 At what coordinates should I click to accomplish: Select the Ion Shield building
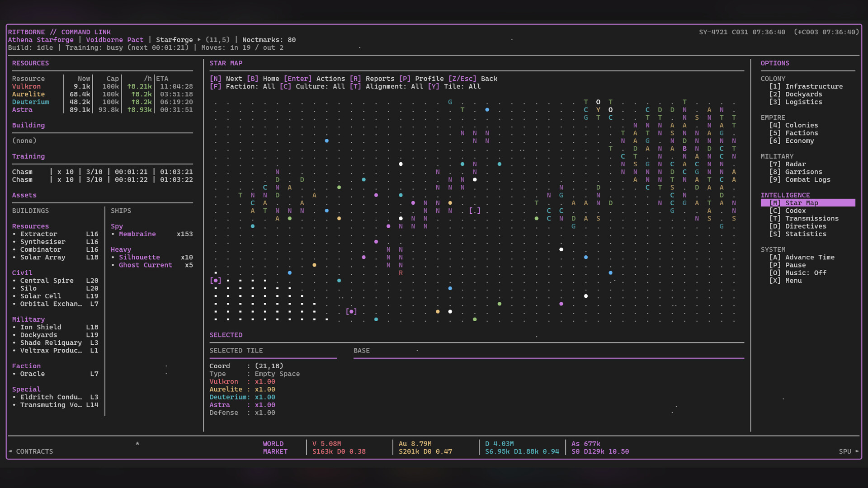55,327
